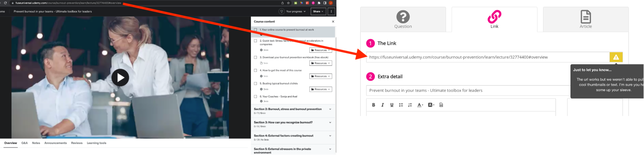Bookmark the page with the star icon
The width and height of the screenshot is (644, 155).
pos(288,3)
